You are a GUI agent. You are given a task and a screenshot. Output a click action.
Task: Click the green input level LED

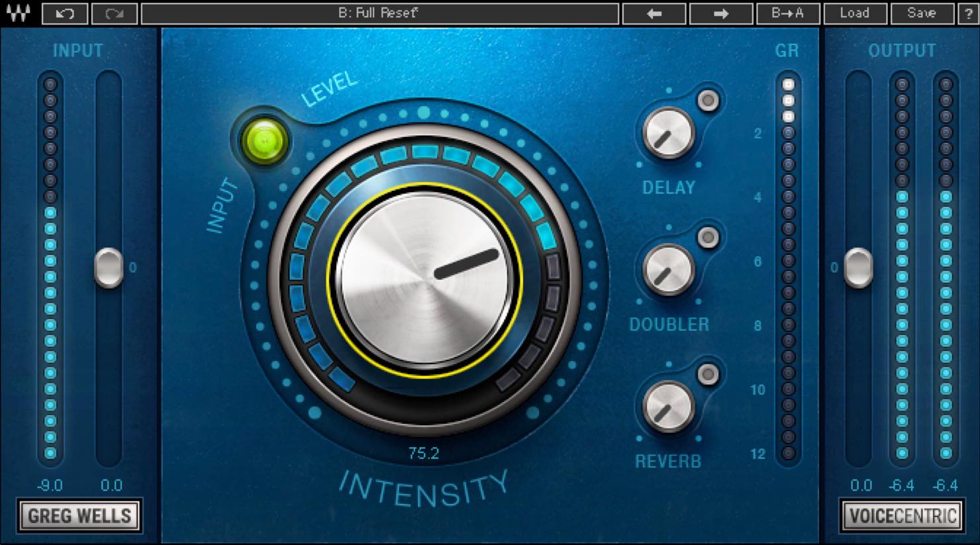coord(264,141)
